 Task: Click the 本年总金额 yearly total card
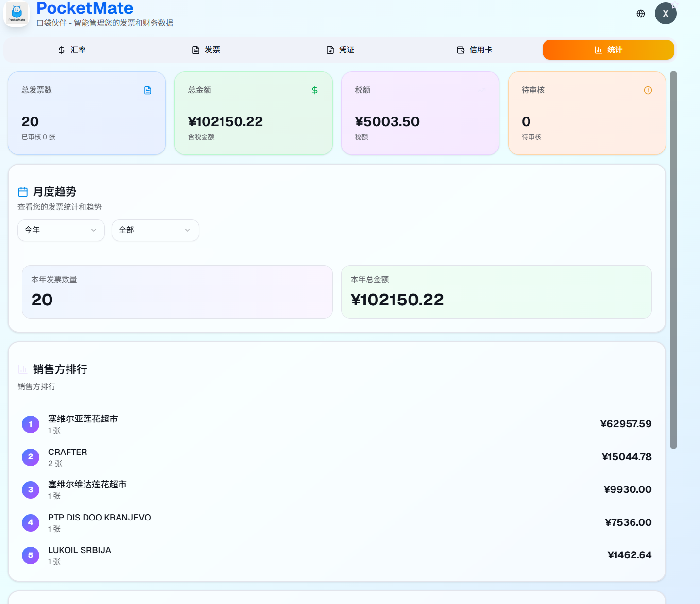click(496, 292)
